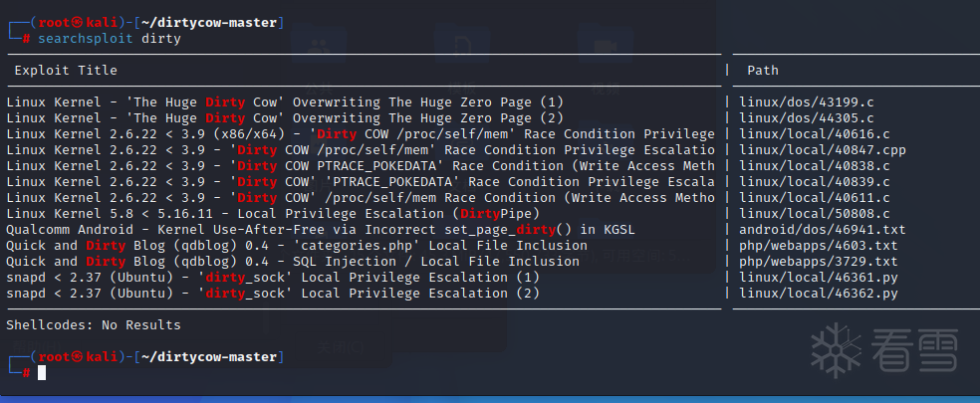Viewport: 980px width, 403px height.
Task: Select the Qualcomm Android Use-After-Free title
Action: tap(321, 229)
